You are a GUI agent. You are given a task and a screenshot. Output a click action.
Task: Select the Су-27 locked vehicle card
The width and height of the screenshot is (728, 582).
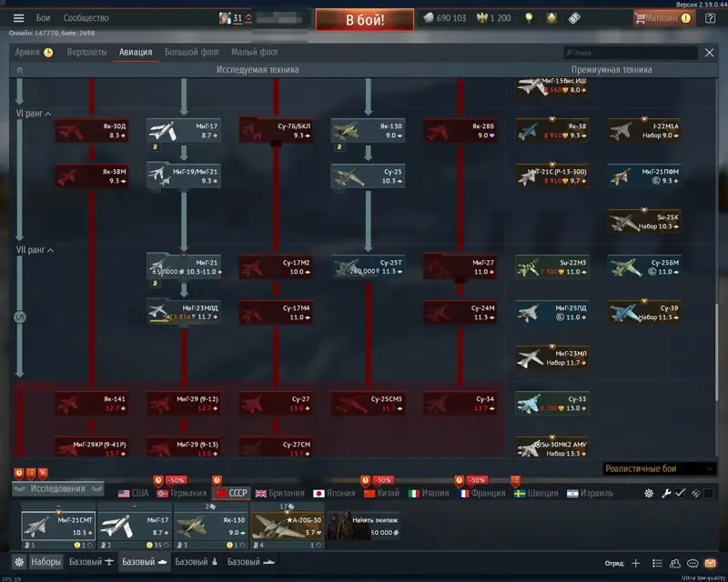pyautogui.click(x=276, y=404)
